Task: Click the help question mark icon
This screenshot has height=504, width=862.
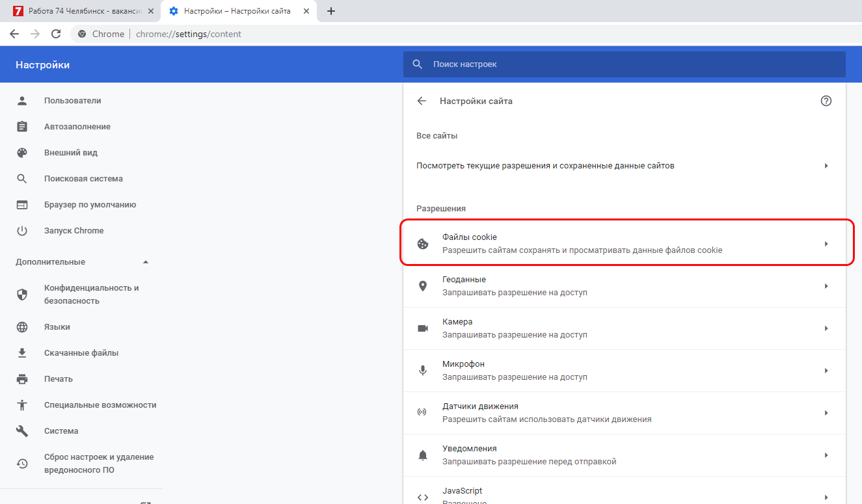Action: (826, 101)
